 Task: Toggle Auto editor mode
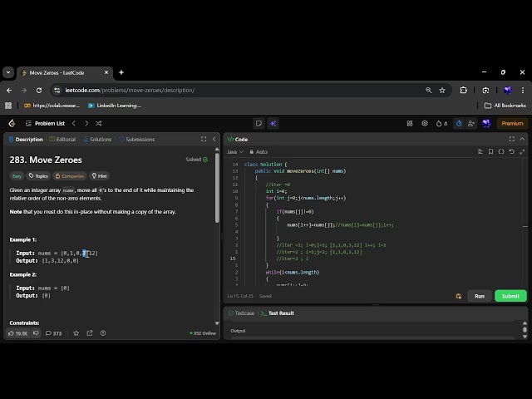pos(259,152)
